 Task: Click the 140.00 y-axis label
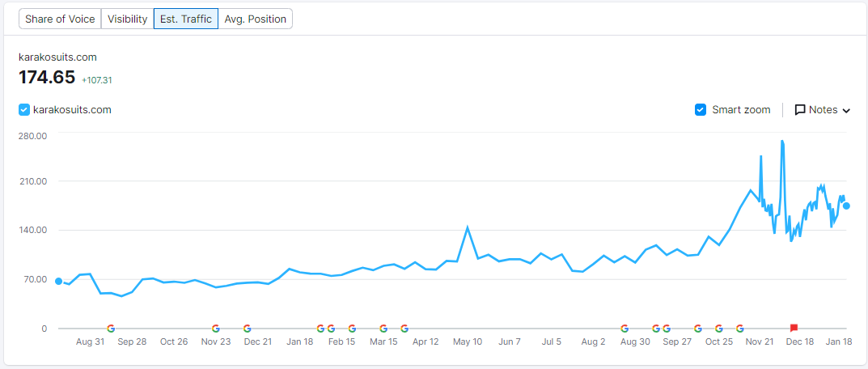[33, 230]
